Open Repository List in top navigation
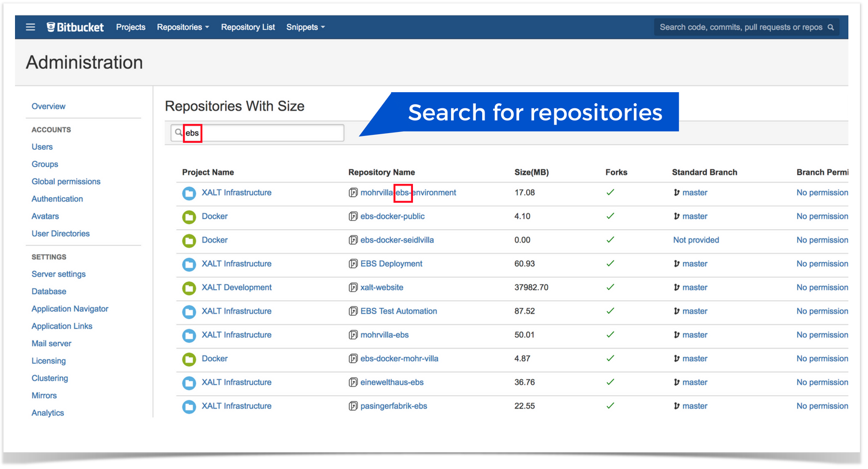Viewport: 868px width, 469px height. pyautogui.click(x=248, y=27)
